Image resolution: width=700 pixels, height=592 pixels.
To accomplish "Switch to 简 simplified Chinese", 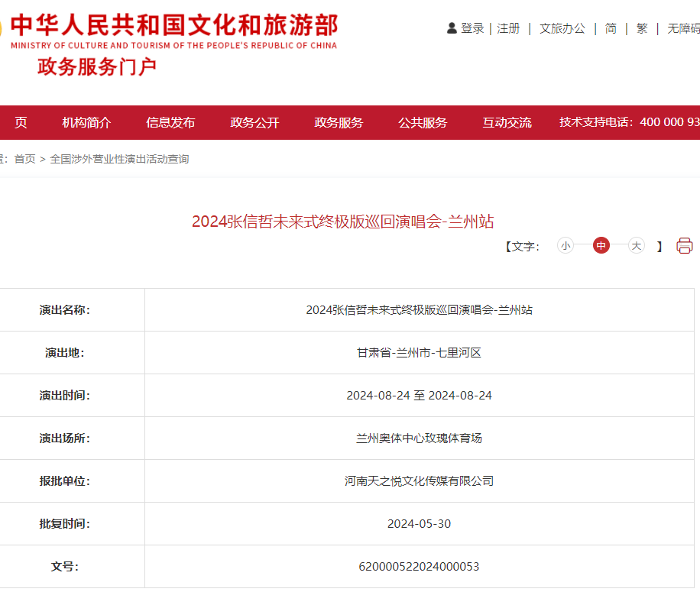I will click(x=609, y=28).
